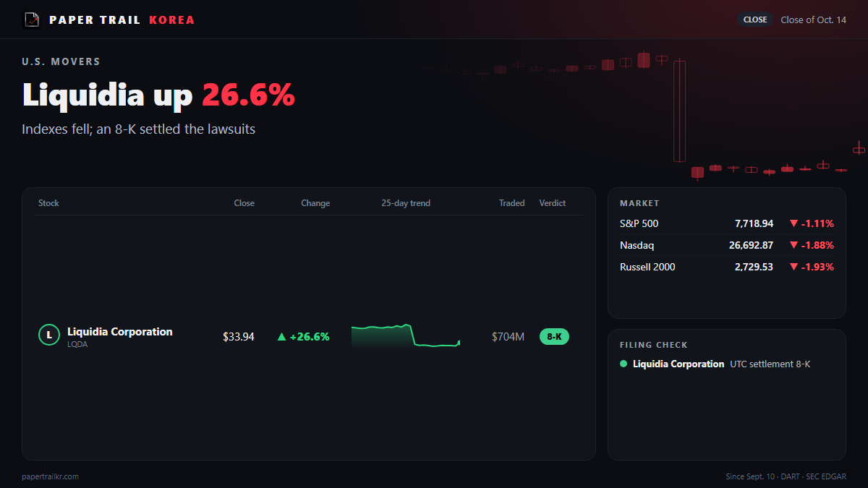868x488 pixels.
Task: Click the Russell 2000 row label
Action: 647,267
